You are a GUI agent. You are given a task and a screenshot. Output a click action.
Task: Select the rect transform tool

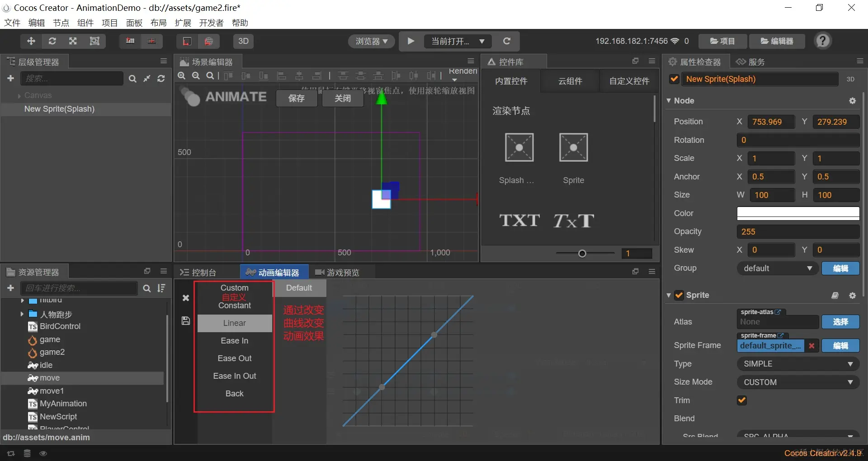94,41
